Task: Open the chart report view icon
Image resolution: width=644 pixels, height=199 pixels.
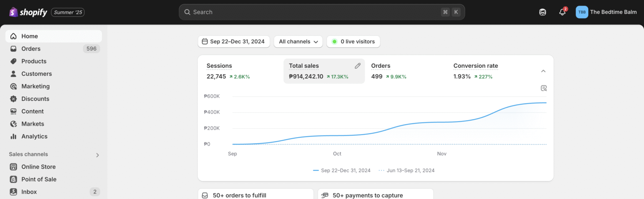Action: click(x=544, y=88)
